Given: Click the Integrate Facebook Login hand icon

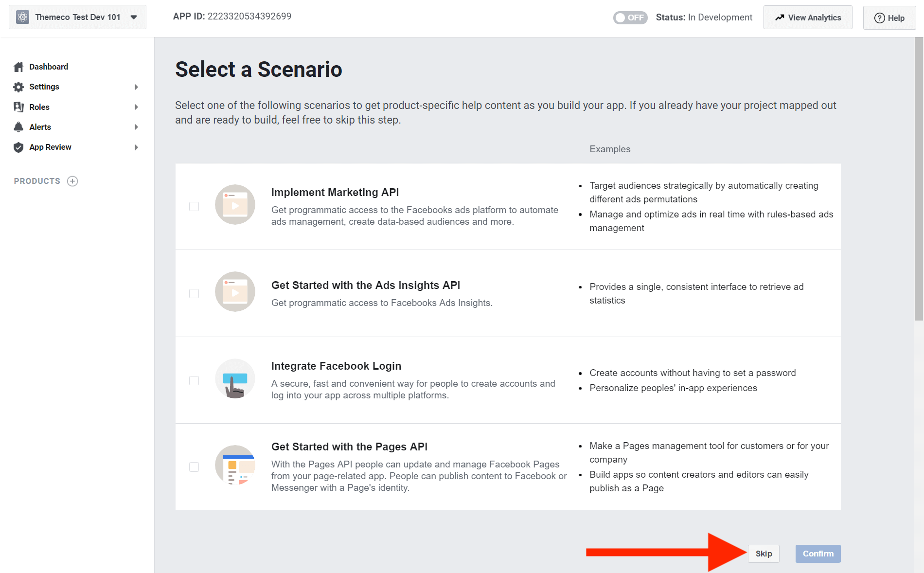Looking at the screenshot, I should point(235,379).
